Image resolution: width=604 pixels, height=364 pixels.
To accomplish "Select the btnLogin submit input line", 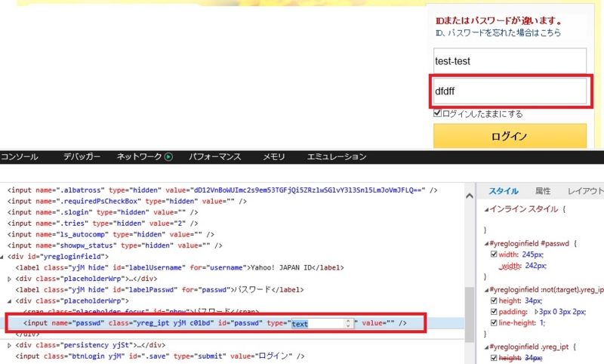I will point(160,356).
